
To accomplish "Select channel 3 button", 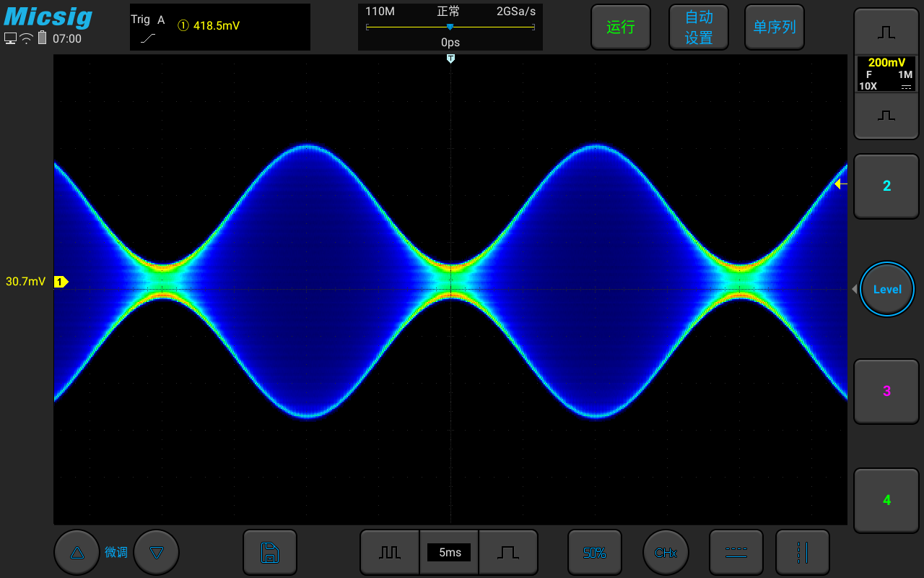I will point(886,391).
